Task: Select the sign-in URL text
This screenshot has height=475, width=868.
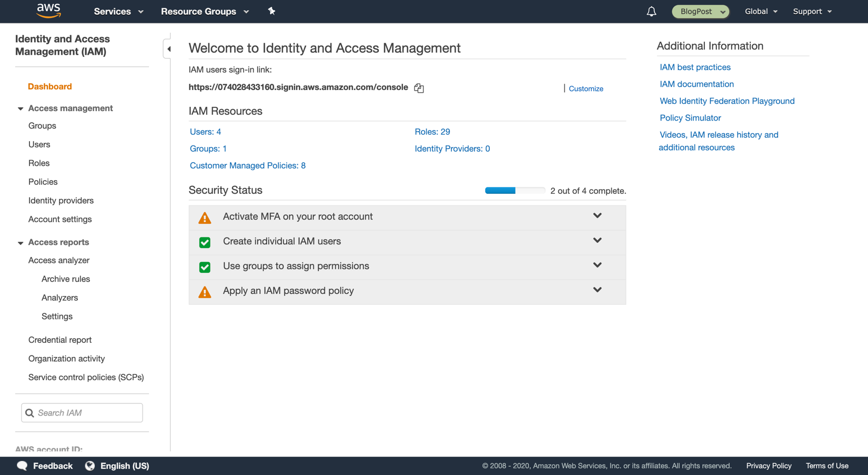Action: click(298, 87)
